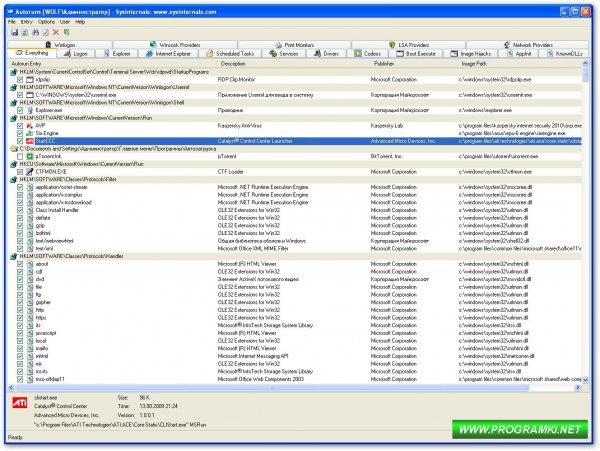Sort by the Publisher column header
Image resolution: width=600 pixels, height=451 pixels.
click(414, 63)
